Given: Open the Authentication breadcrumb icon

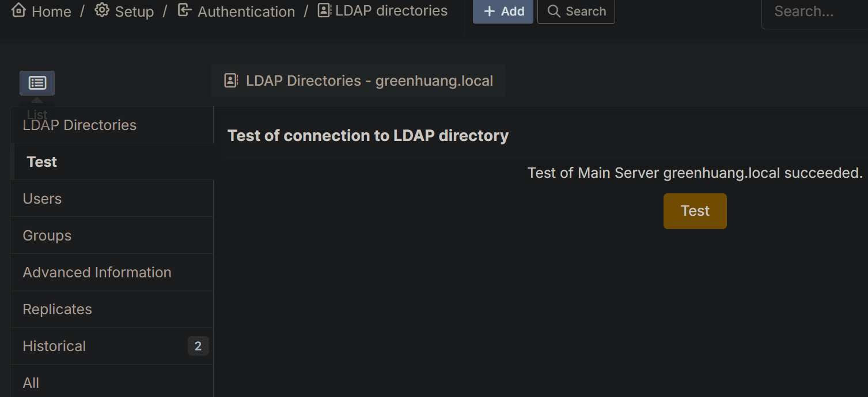Looking at the screenshot, I should coord(184,10).
